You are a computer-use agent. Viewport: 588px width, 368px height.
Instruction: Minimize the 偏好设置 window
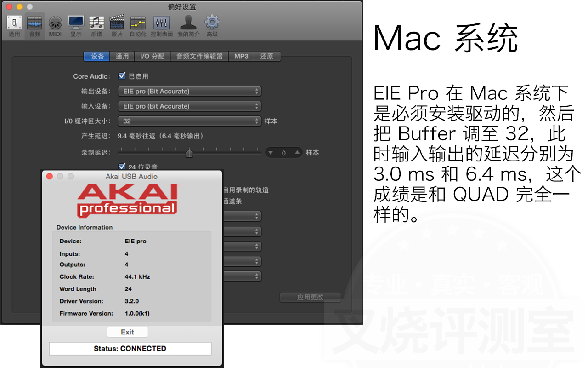coord(19,7)
